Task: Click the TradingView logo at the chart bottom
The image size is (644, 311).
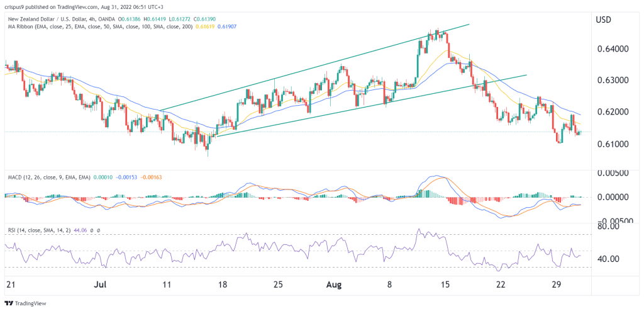Action: click(x=24, y=303)
